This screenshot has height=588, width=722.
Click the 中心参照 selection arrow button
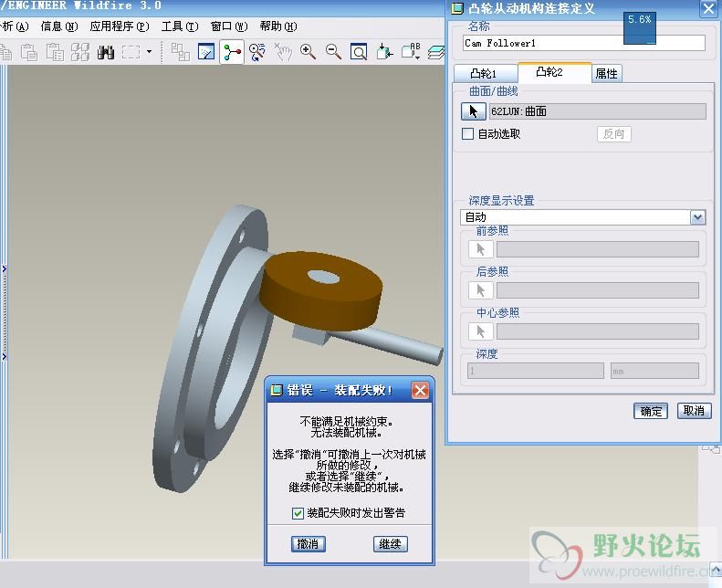481,331
